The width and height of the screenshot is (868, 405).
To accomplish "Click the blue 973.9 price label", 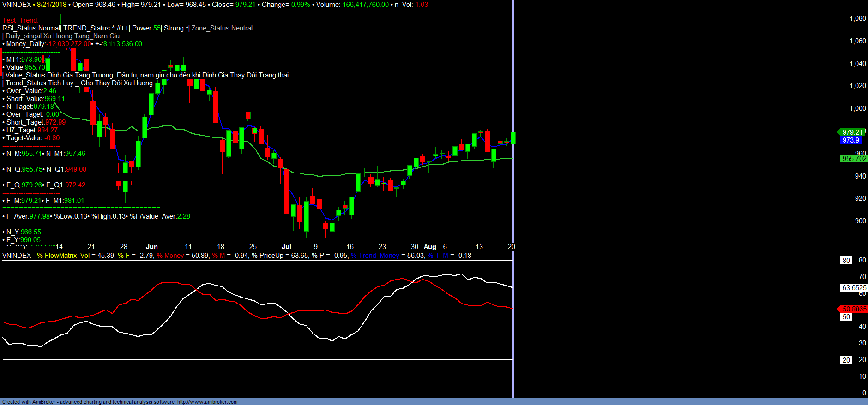I will [850, 140].
